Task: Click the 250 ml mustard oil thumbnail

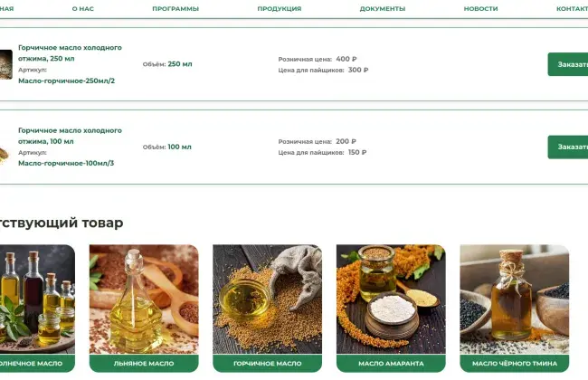Action: (6, 64)
